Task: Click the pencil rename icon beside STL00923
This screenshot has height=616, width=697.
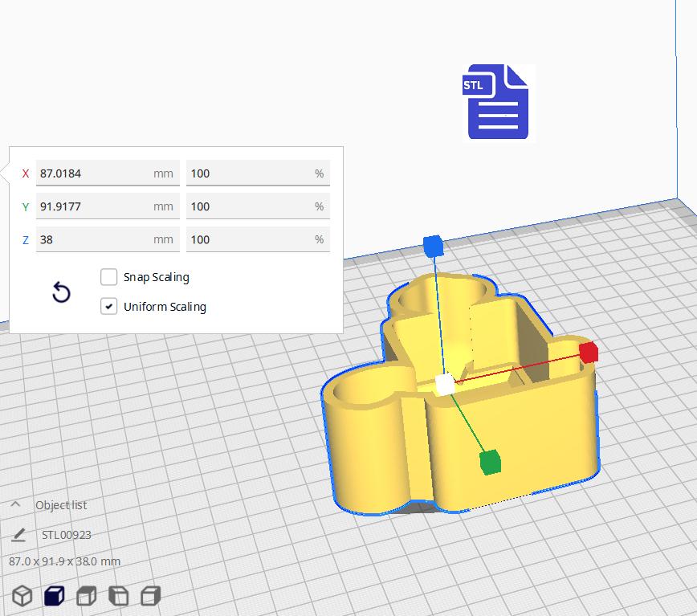Action: click(x=18, y=535)
